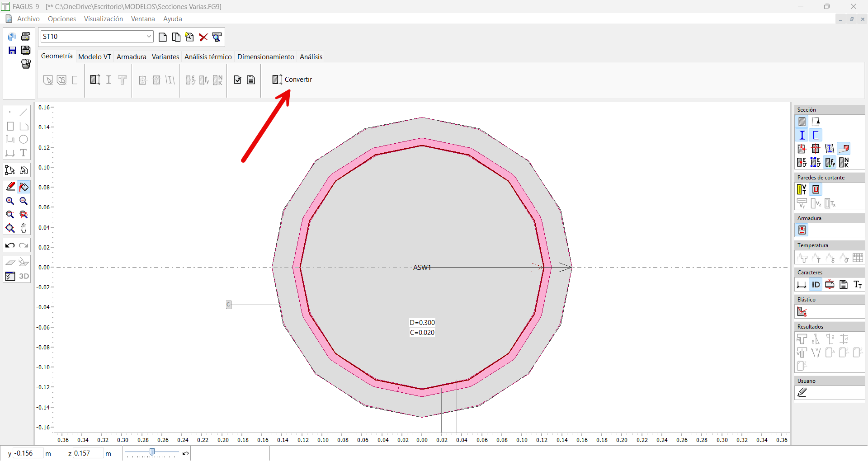Click the Convertir button
The image size is (868, 461).
click(x=292, y=80)
